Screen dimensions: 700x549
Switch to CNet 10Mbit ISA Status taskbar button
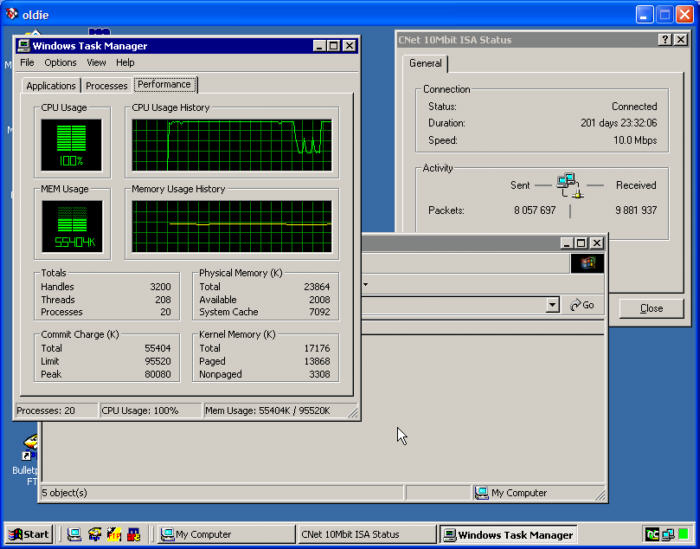coord(367,534)
